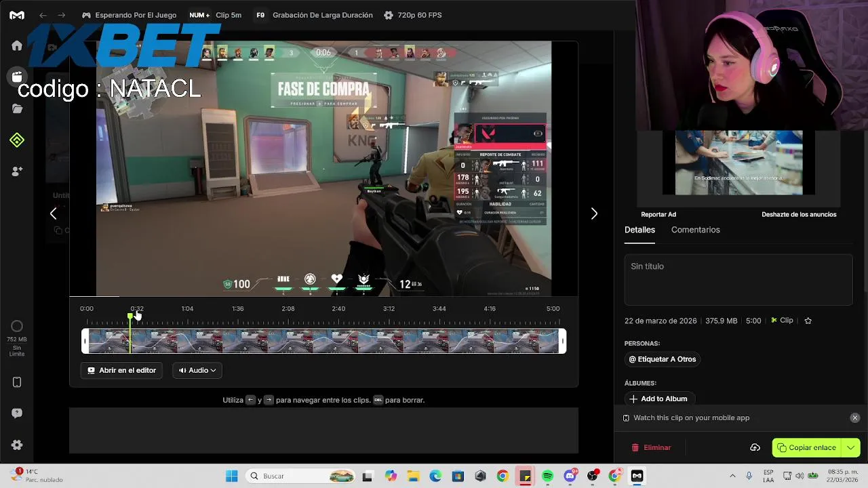Go forward with the right navigation arrow
This screenshot has height=488, width=868.
click(62, 15)
